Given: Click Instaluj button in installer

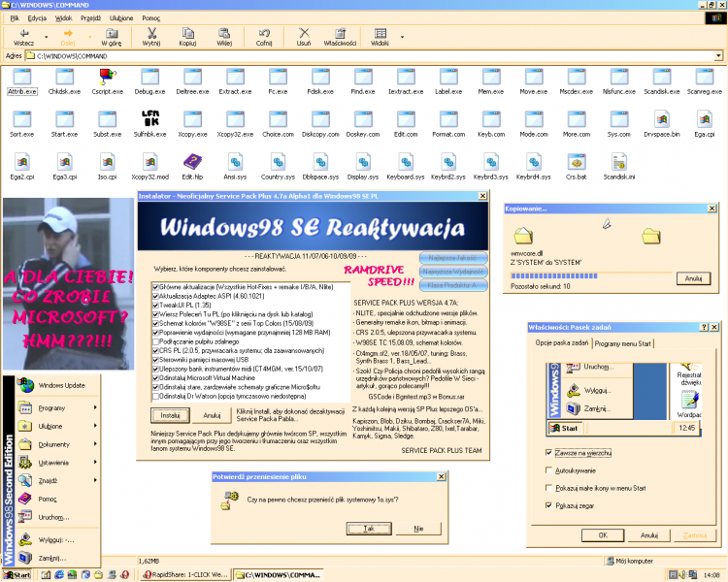Looking at the screenshot, I should (170, 415).
